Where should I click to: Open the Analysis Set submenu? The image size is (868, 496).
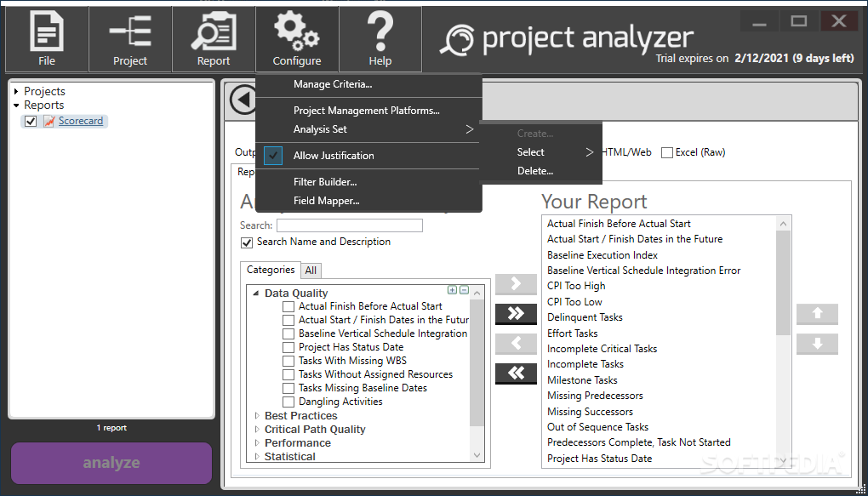pyautogui.click(x=368, y=129)
